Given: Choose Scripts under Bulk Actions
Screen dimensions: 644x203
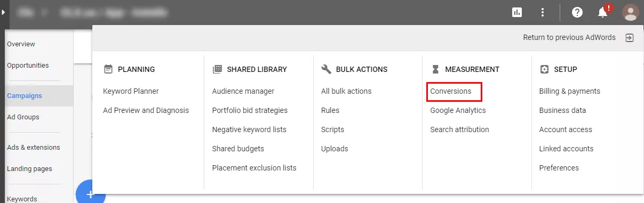Looking at the screenshot, I should coord(332,129).
